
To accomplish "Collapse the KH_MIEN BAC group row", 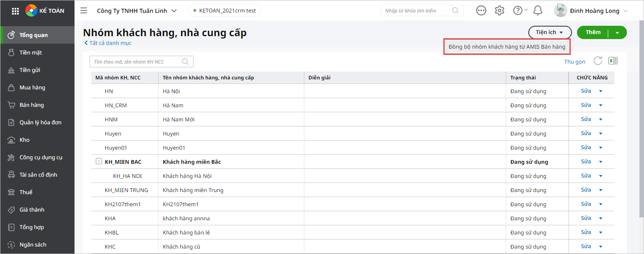I will coord(99,162).
